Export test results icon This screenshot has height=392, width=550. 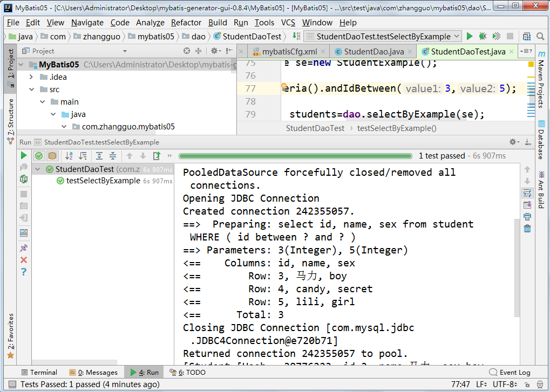tap(157, 155)
